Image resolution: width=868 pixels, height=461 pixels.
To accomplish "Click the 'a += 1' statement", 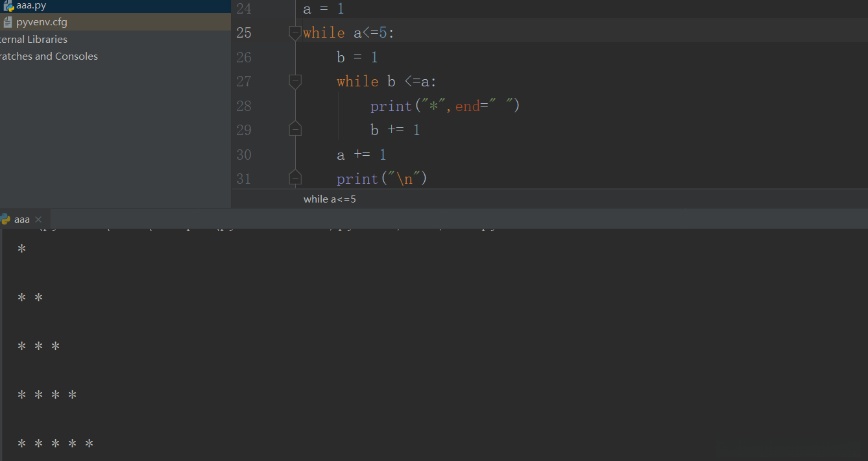I will pos(361,155).
